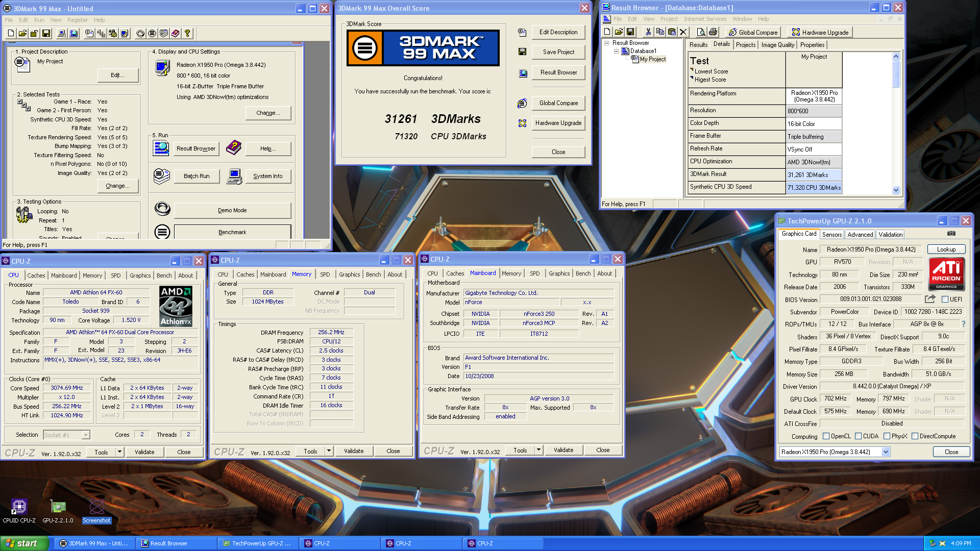Viewport: 980px width, 551px height.
Task: Click Save Project button in score dialog
Action: point(558,52)
